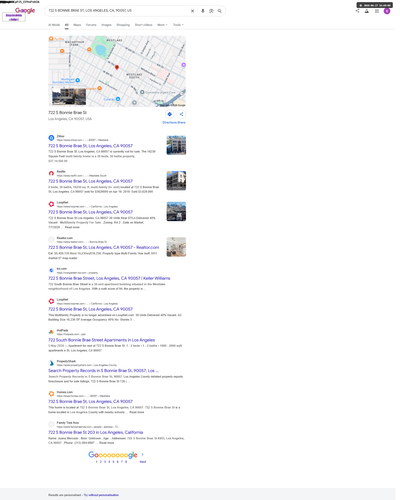This screenshot has height=500, width=400.
Task: Click the Google logo
Action: point(25,10)
